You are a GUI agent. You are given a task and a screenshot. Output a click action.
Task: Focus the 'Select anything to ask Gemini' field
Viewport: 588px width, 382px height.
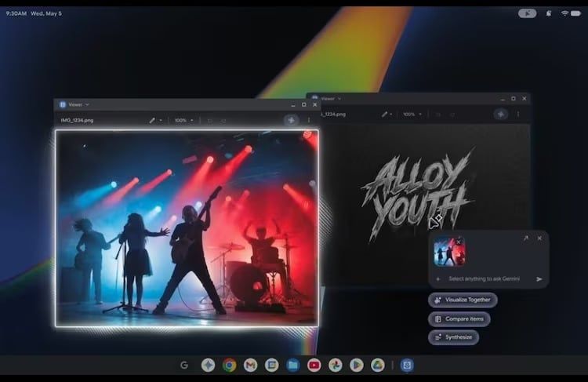(485, 278)
